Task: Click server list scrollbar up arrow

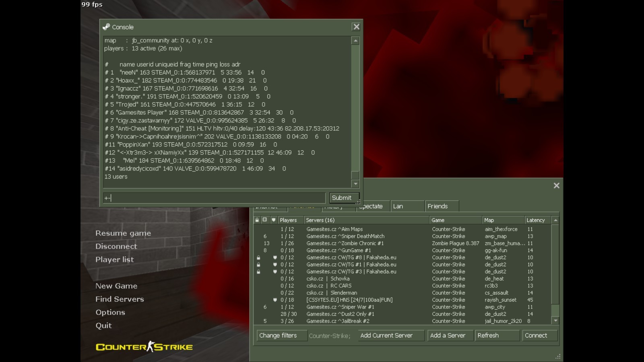Action: click(x=555, y=220)
